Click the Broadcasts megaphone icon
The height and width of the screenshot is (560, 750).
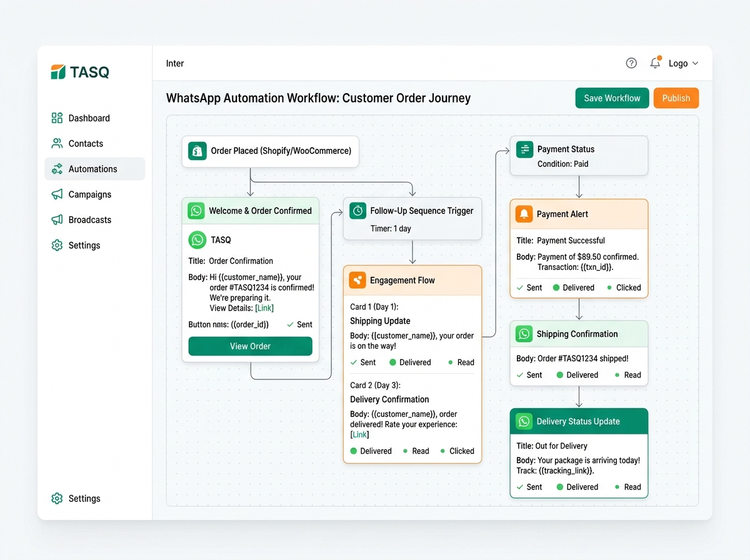pyautogui.click(x=57, y=220)
